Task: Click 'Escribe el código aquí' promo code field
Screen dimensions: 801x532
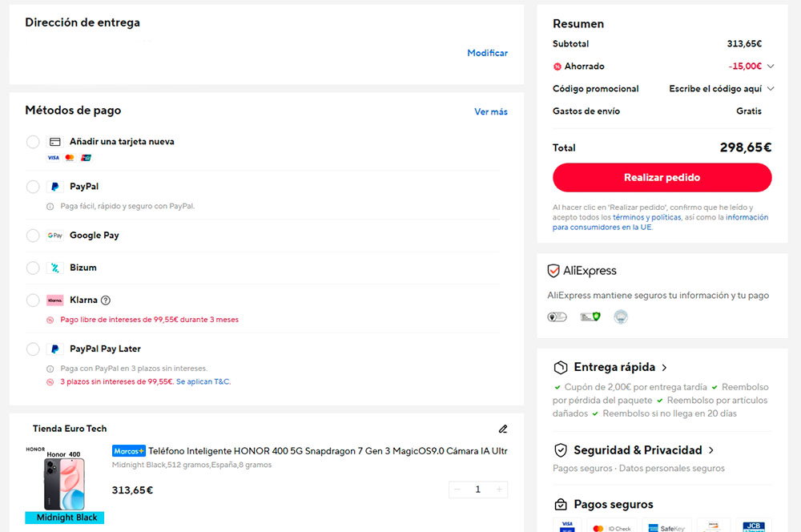Action: coord(715,89)
